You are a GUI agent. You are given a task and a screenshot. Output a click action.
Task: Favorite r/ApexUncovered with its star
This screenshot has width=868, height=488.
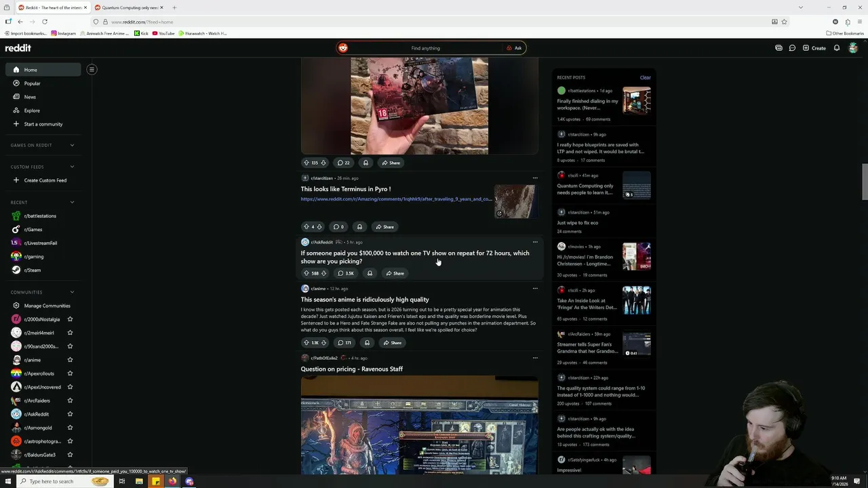coord(70,387)
